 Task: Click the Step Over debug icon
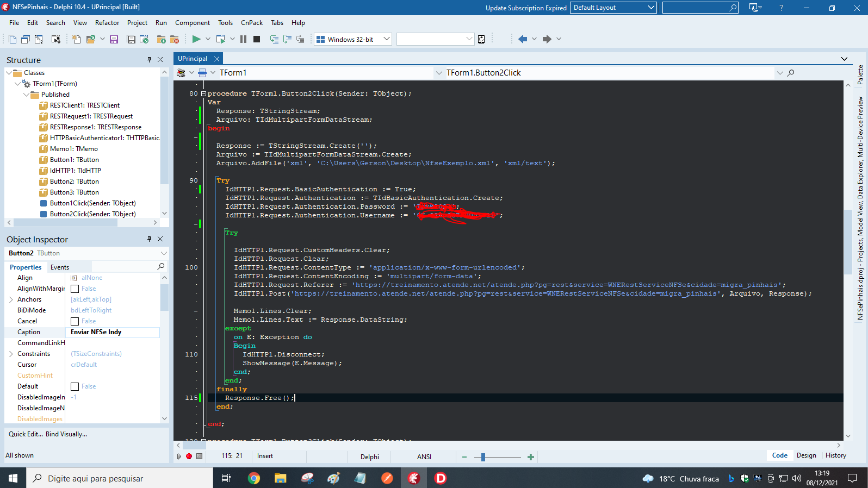[287, 39]
